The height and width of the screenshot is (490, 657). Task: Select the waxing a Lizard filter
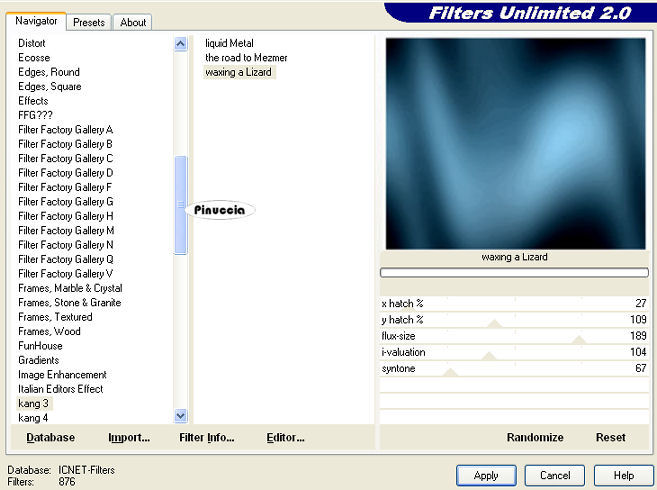point(238,72)
